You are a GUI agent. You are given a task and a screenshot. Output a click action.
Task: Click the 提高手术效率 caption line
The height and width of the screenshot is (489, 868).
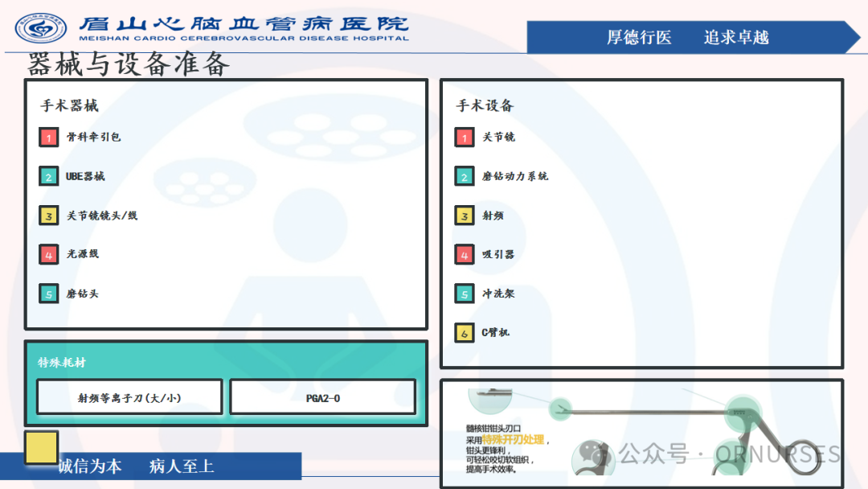[492, 470]
